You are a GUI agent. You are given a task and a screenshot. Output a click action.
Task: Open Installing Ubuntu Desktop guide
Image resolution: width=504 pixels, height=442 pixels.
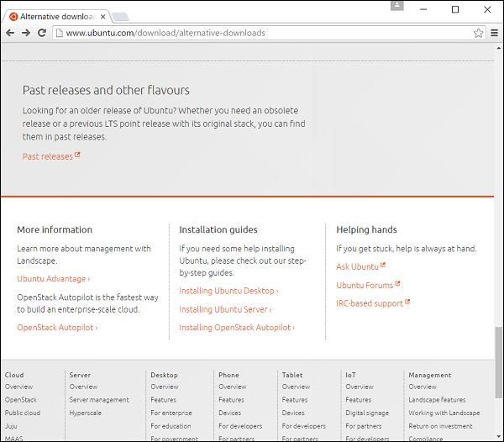228,291
